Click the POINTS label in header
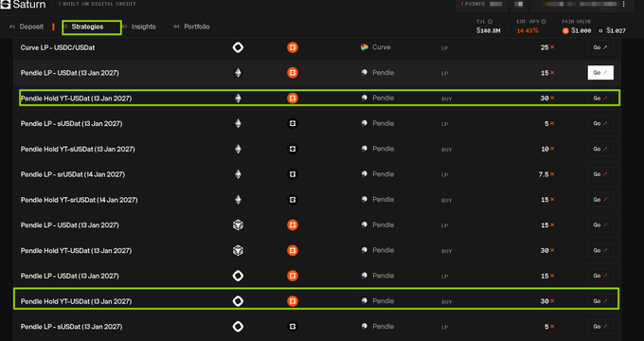The height and width of the screenshot is (341, 644). (x=474, y=4)
